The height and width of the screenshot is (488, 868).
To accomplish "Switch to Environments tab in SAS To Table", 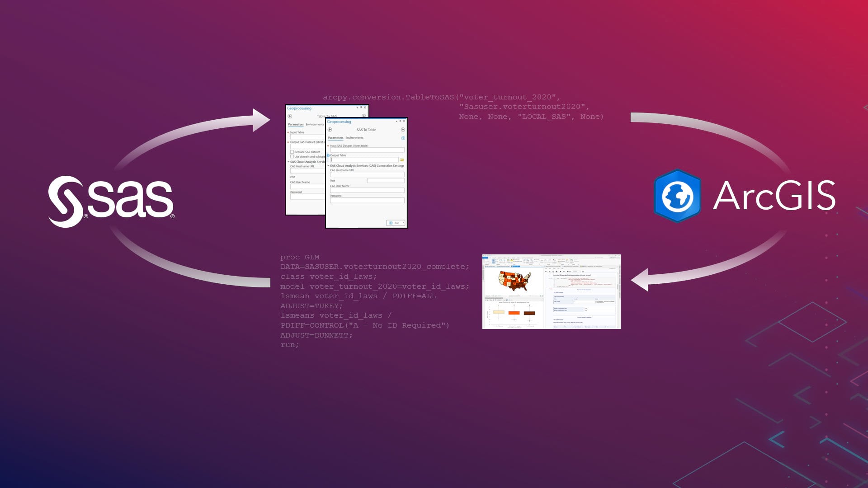I will [354, 138].
